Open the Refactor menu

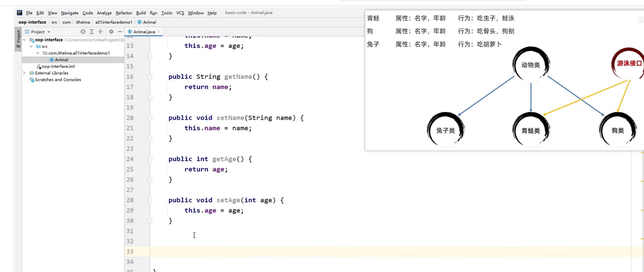coord(124,13)
